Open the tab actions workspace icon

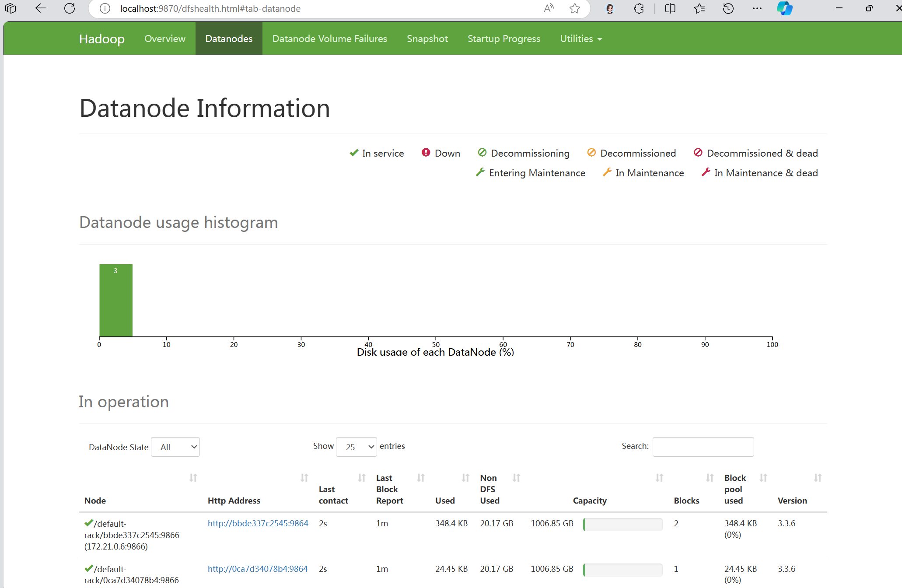click(x=10, y=8)
